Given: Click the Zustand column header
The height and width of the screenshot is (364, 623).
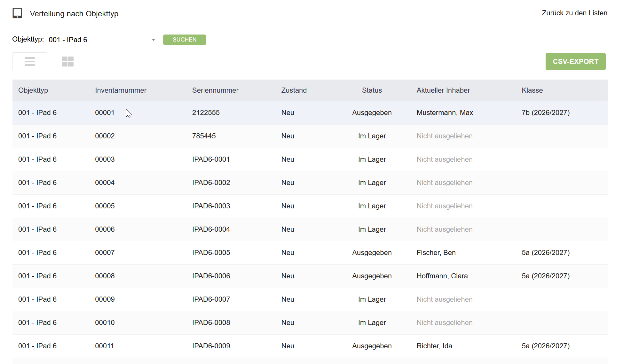Looking at the screenshot, I should tap(294, 90).
